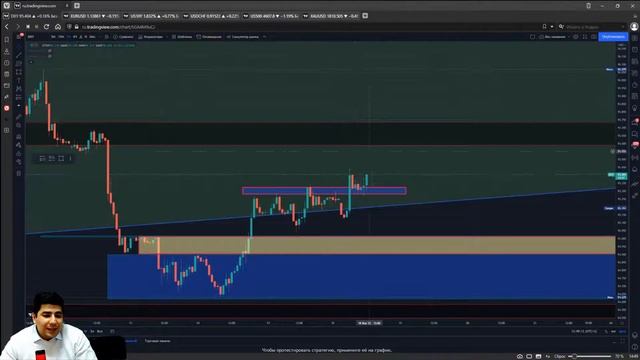
Task: Select the geometric shapes tool
Action: click(19, 72)
